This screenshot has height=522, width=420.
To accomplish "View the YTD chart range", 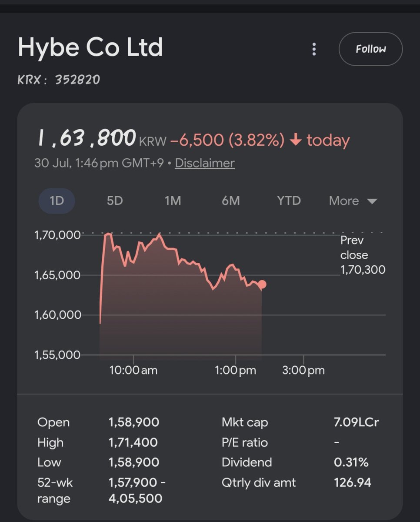I will tap(289, 201).
